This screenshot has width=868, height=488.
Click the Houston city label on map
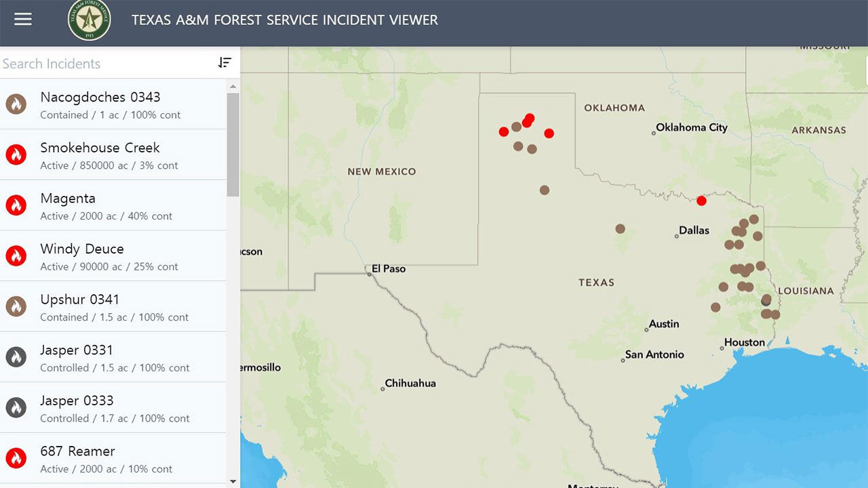click(x=744, y=342)
